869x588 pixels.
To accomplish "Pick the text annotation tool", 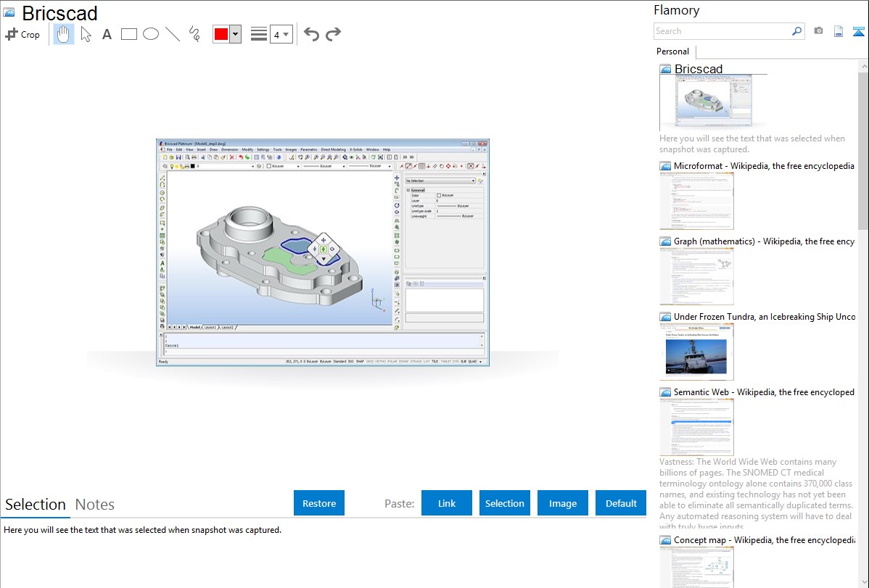I will coord(107,34).
